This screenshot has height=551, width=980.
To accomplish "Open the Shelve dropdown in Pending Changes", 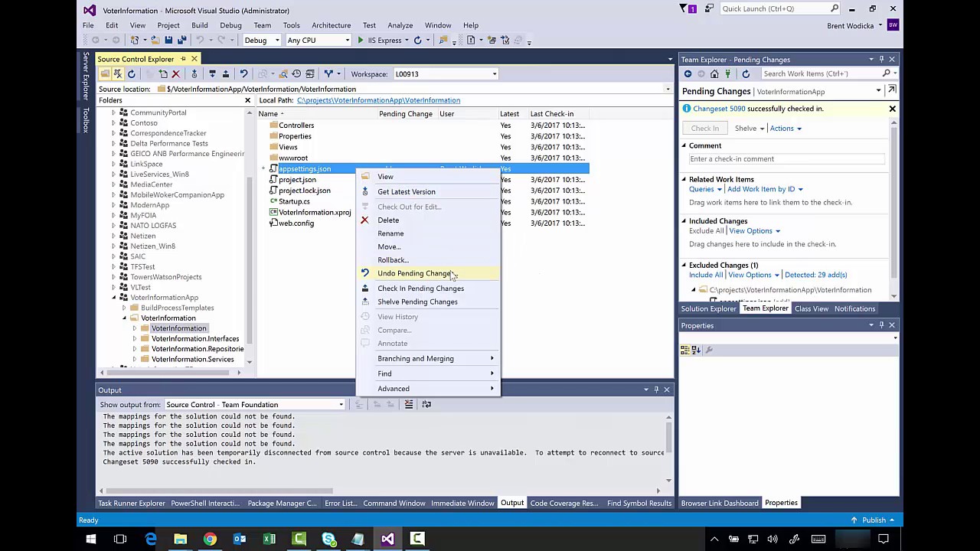I will [x=750, y=129].
